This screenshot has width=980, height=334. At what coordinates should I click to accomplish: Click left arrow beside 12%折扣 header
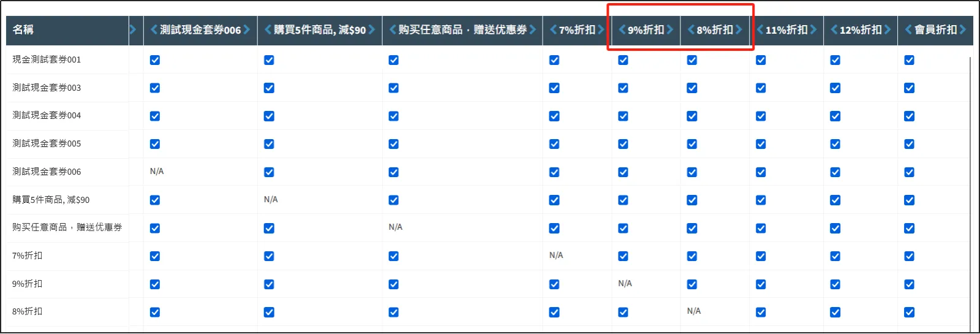click(834, 29)
